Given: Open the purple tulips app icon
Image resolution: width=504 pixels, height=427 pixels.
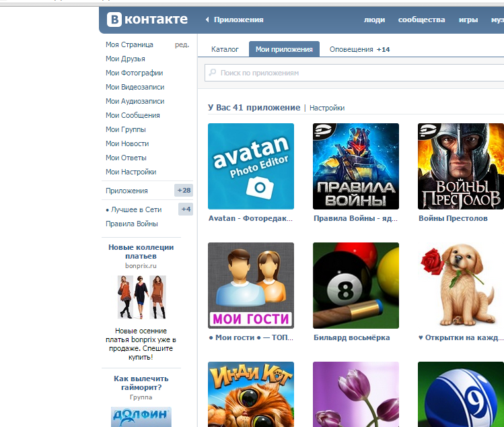Looking at the screenshot, I should (x=356, y=394).
